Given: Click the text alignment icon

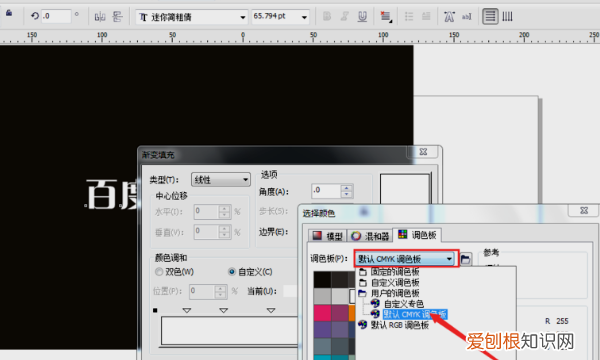Looking at the screenshot, I should coord(385,16).
